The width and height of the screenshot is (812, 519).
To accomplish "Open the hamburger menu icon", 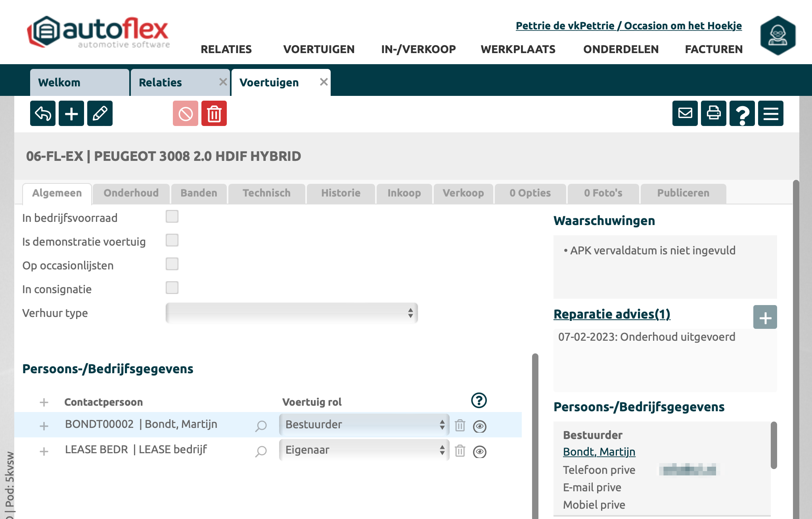I will coord(770,114).
